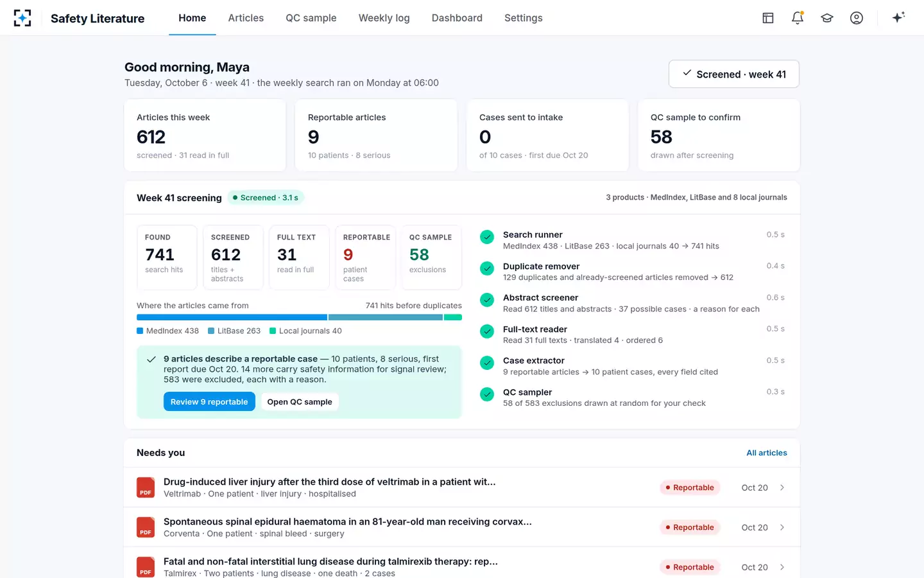The width and height of the screenshot is (924, 578).
Task: Click the Abstract screener status check icon
Action: [487, 300]
